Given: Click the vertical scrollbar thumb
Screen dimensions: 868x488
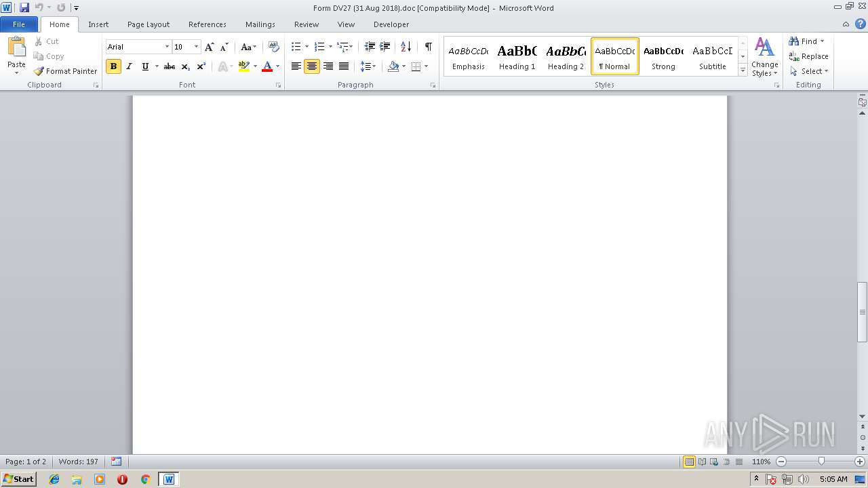Looking at the screenshot, I should click(x=863, y=312).
